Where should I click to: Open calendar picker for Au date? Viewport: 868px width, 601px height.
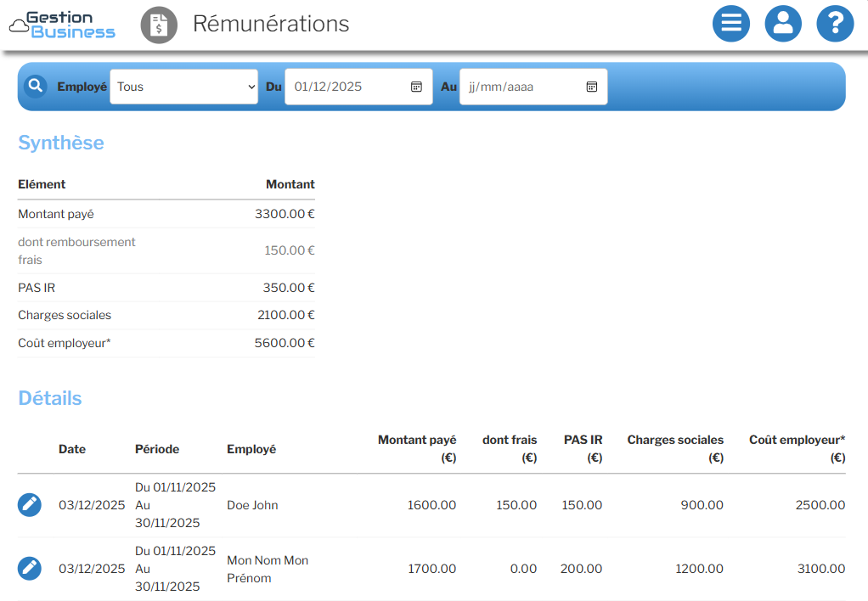point(592,87)
